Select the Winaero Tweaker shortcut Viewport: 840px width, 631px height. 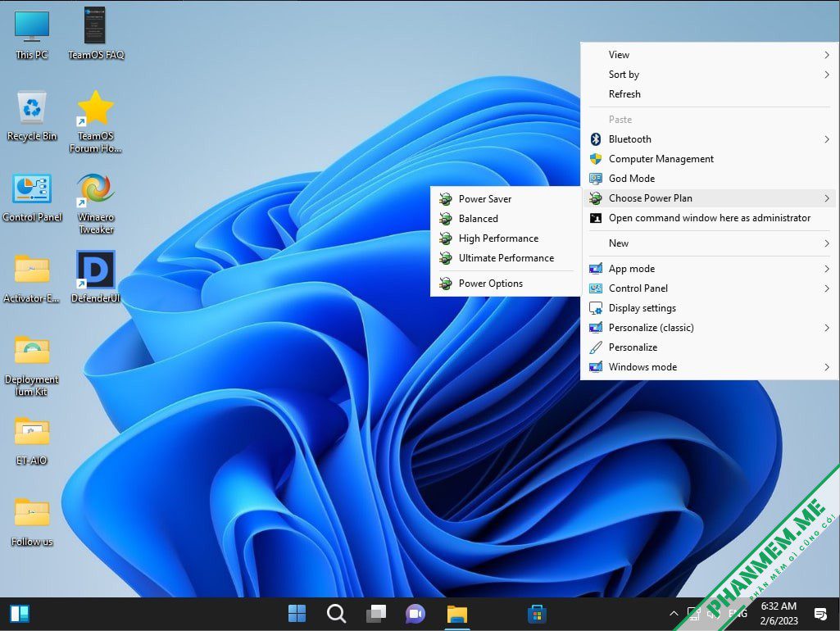(x=95, y=203)
